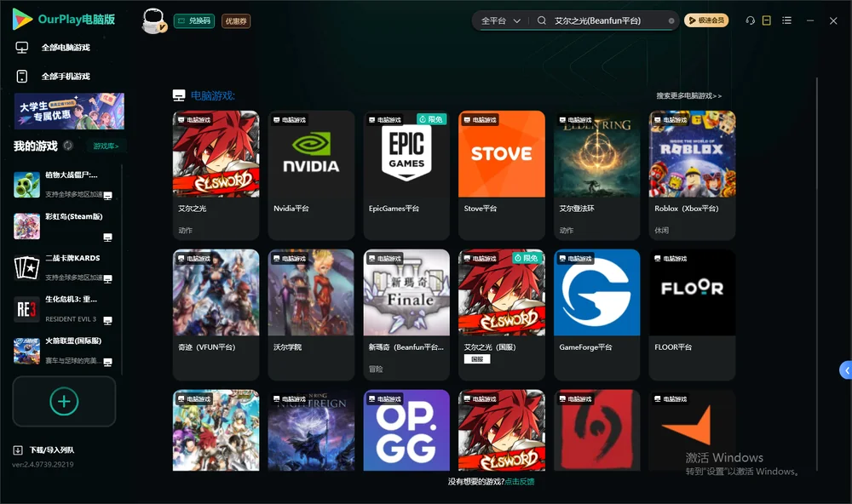Open the EpicGames平台 card
The image size is (852, 504).
pos(406,175)
